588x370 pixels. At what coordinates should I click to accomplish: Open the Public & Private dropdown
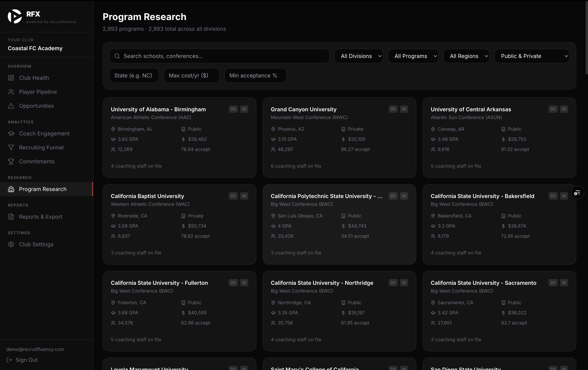pyautogui.click(x=532, y=56)
